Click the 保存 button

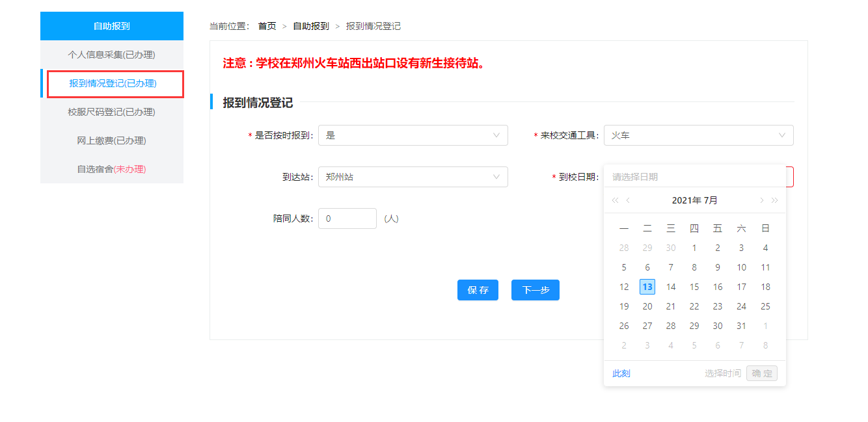click(x=478, y=290)
